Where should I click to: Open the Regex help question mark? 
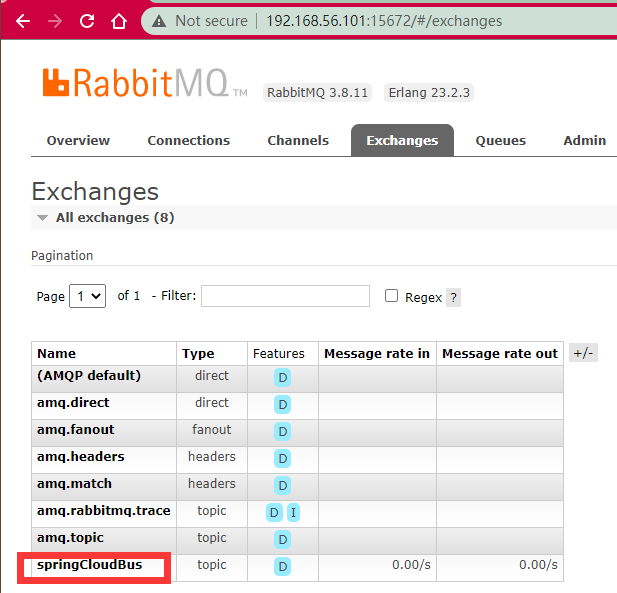pyautogui.click(x=453, y=297)
